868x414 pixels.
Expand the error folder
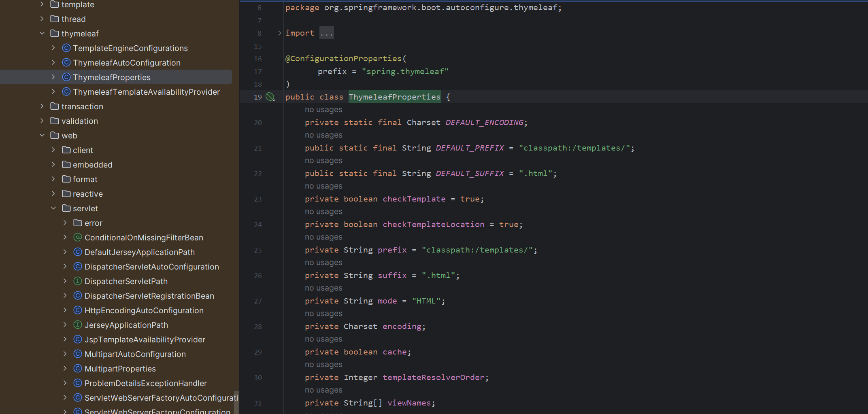point(65,223)
